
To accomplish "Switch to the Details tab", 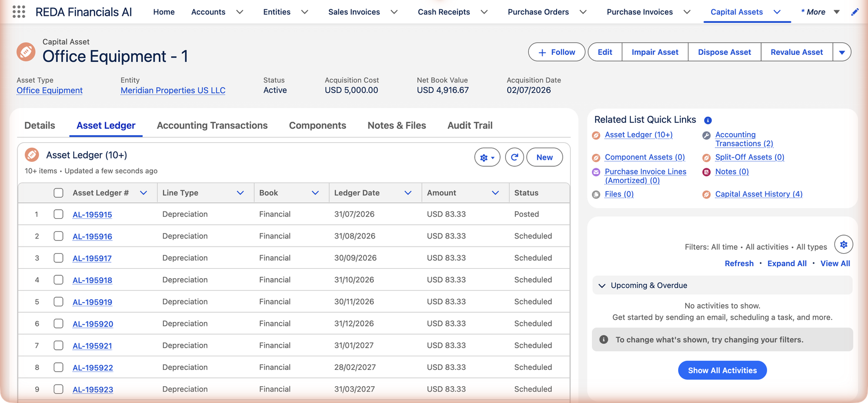I will coord(40,125).
